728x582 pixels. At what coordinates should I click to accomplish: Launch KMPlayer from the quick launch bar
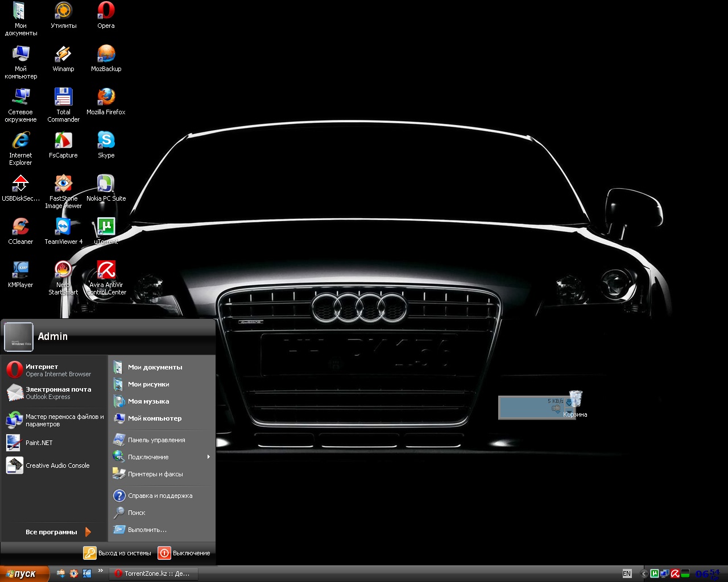(86, 573)
